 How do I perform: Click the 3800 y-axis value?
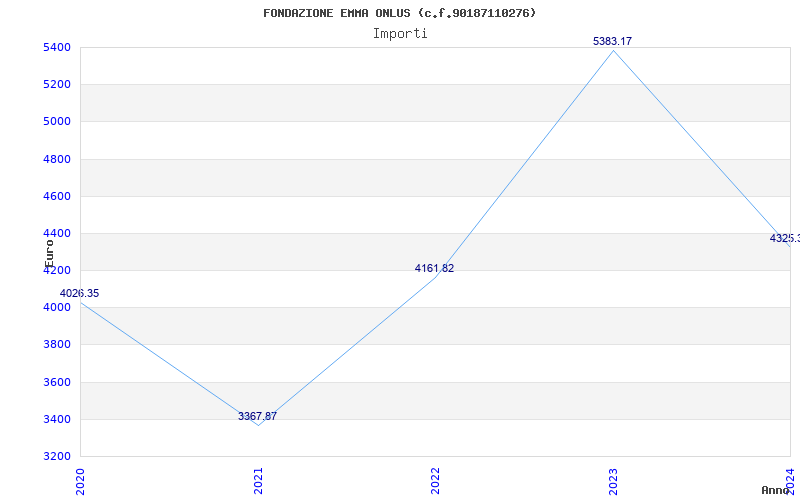click(x=56, y=344)
